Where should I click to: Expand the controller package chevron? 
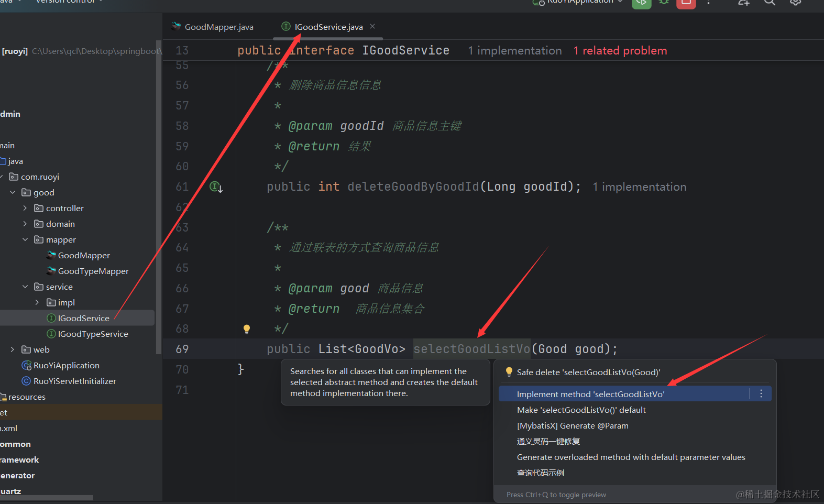tap(25, 208)
